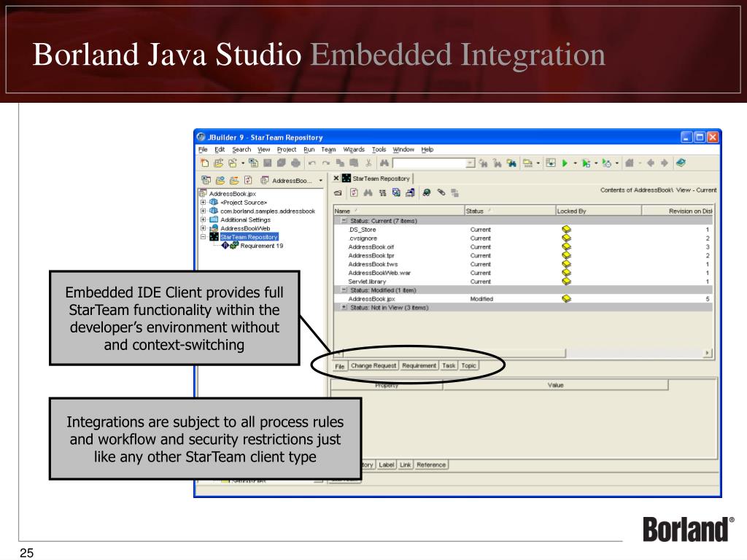Click the paperclip Link icon in StarTeam toolbar

click(x=441, y=192)
